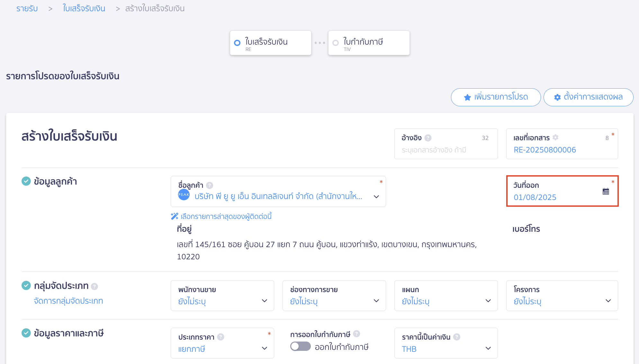
Task: Click help icon next to ชื่อลูกค้า
Action: coord(210,185)
